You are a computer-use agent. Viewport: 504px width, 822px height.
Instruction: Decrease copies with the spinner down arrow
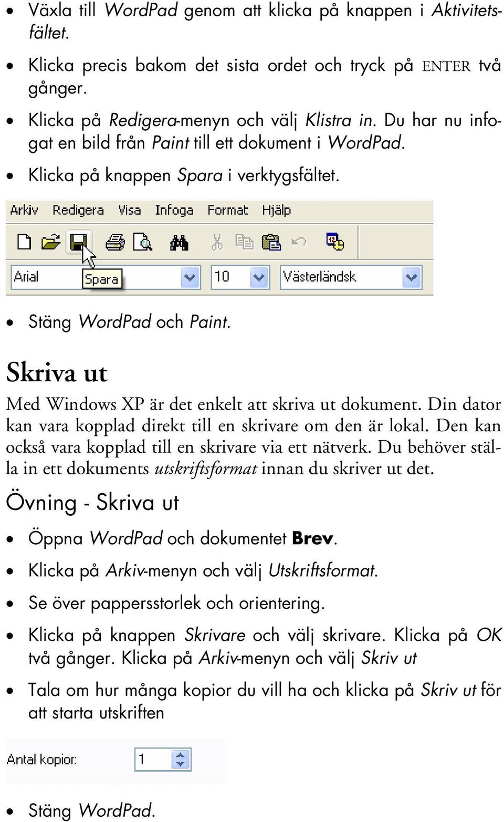(181, 764)
